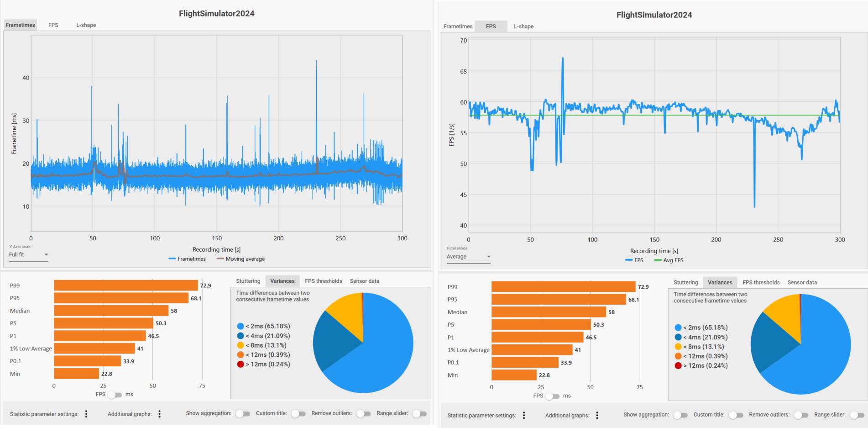Click right pie legend < 8ms (13.1%)
This screenshot has width=868, height=428.
(699, 347)
